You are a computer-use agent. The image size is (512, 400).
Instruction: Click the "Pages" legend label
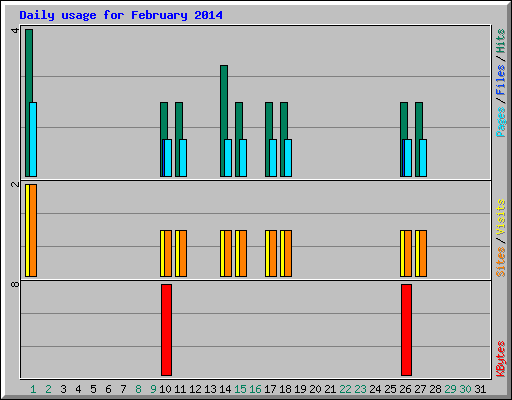click(x=501, y=122)
